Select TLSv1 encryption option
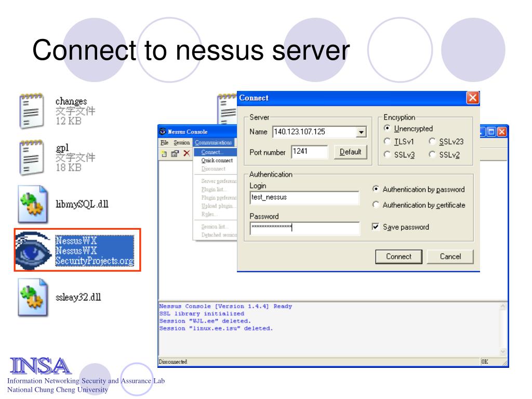Screen dimensions: 532x399 (x=399, y=141)
